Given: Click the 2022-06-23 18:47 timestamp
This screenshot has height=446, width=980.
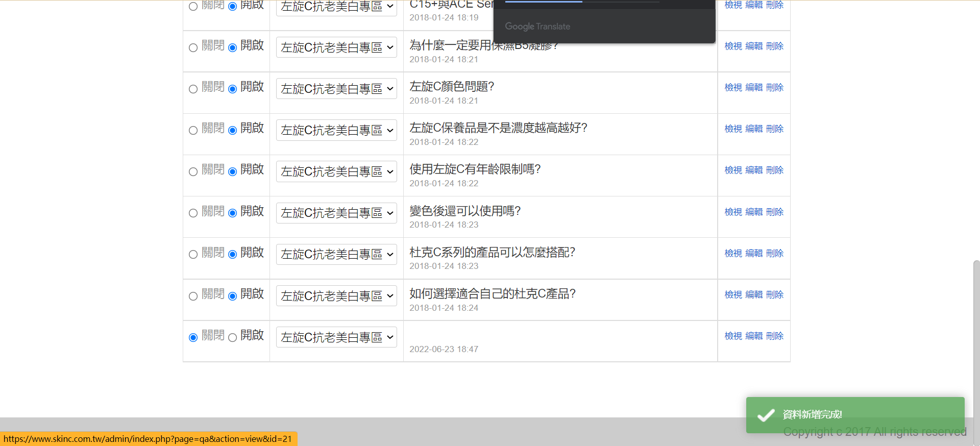Looking at the screenshot, I should (444, 350).
